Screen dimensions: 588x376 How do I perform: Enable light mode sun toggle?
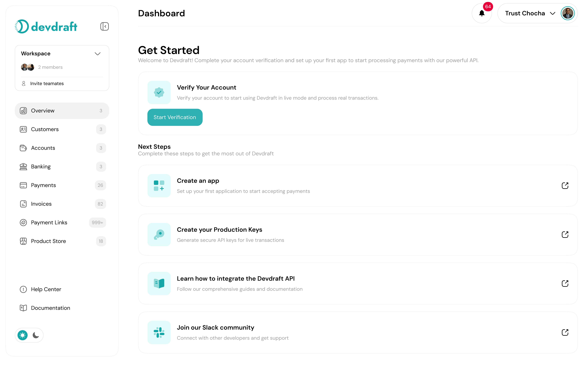coord(22,335)
